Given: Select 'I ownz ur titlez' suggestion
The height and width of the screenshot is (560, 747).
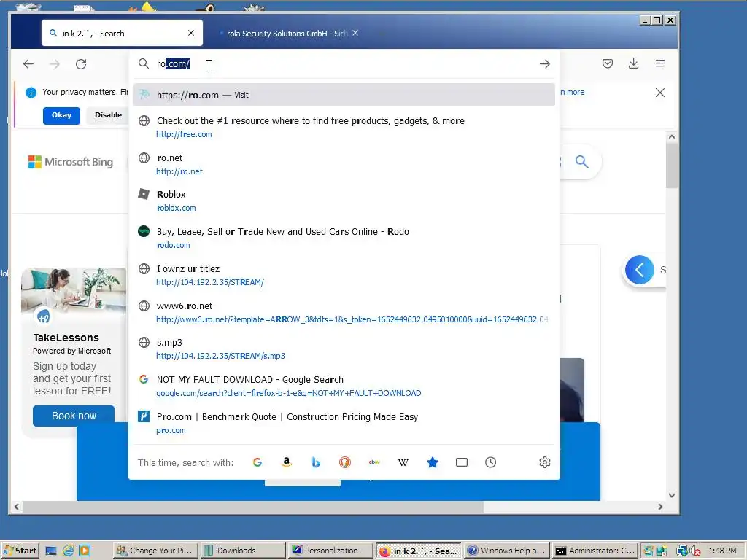Looking at the screenshot, I should [344, 275].
